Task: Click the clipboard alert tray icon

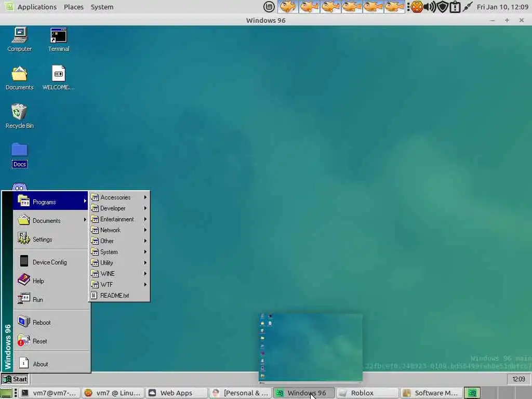Action: 455,7
